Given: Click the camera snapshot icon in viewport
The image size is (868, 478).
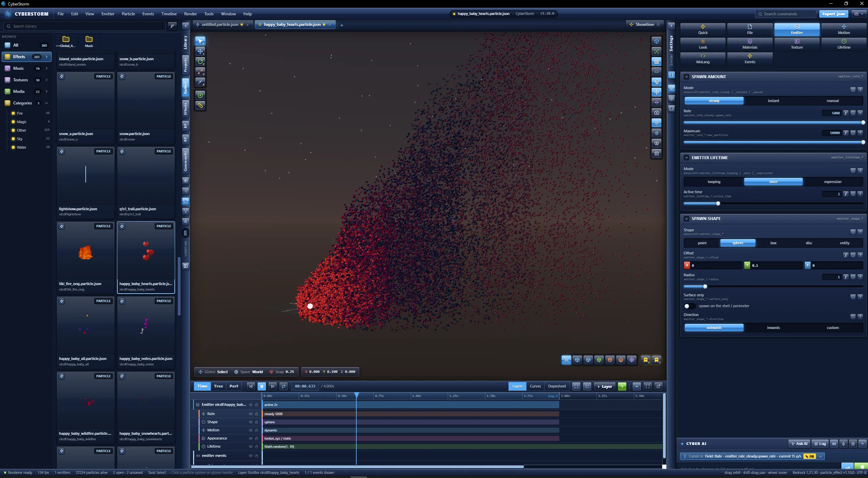Looking at the screenshot, I should pos(657,113).
